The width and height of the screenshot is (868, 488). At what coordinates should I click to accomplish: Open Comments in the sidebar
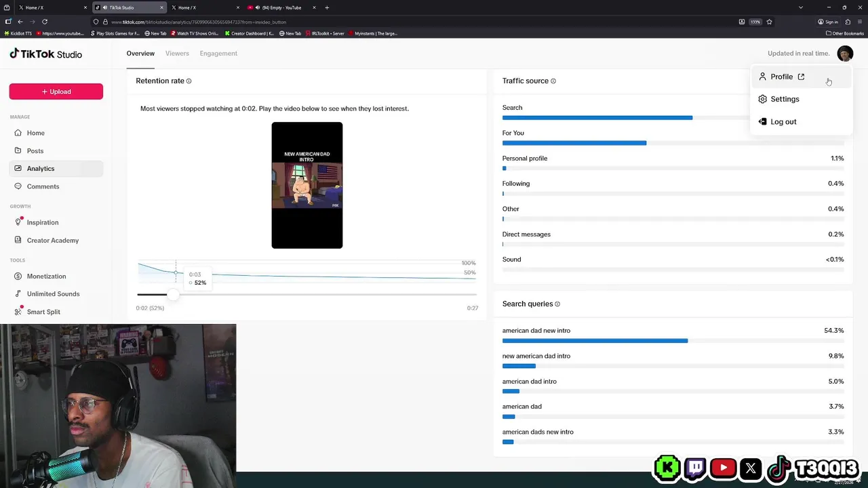[56, 186]
